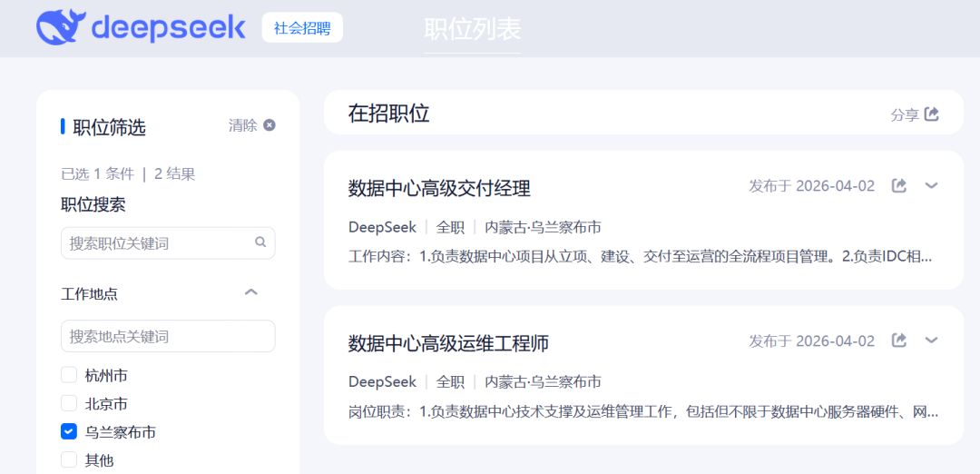Click the clear filters X icon
980x474 pixels.
pyautogui.click(x=269, y=125)
